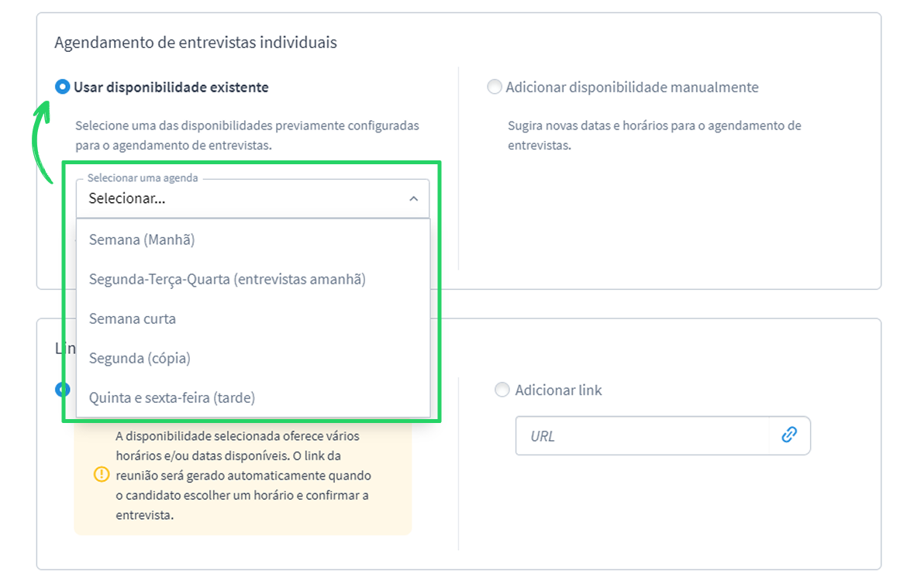Click 'Agendamento de entrevistas individuais' heading
Viewport: 900px width, 588px height.
click(x=195, y=43)
